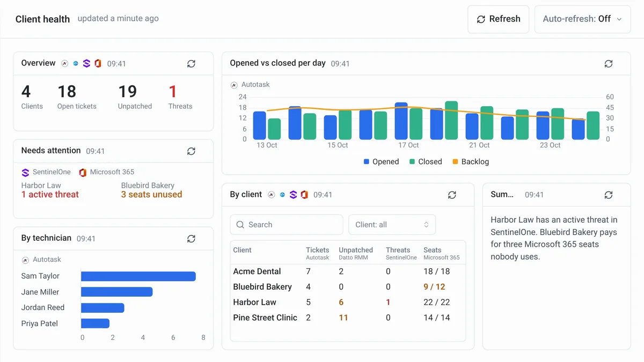
Task: Click Sam Taylor's ticket bar
Action: pos(138,276)
